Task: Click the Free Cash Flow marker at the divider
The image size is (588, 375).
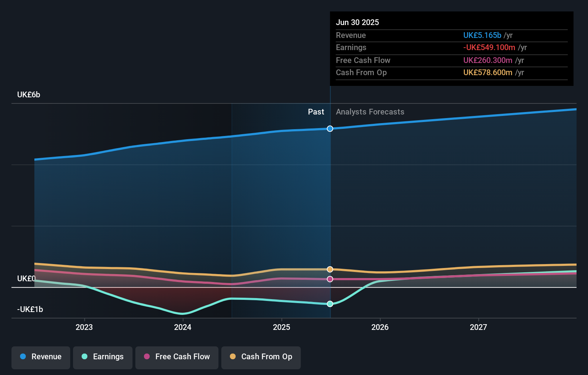Action: pos(330,279)
